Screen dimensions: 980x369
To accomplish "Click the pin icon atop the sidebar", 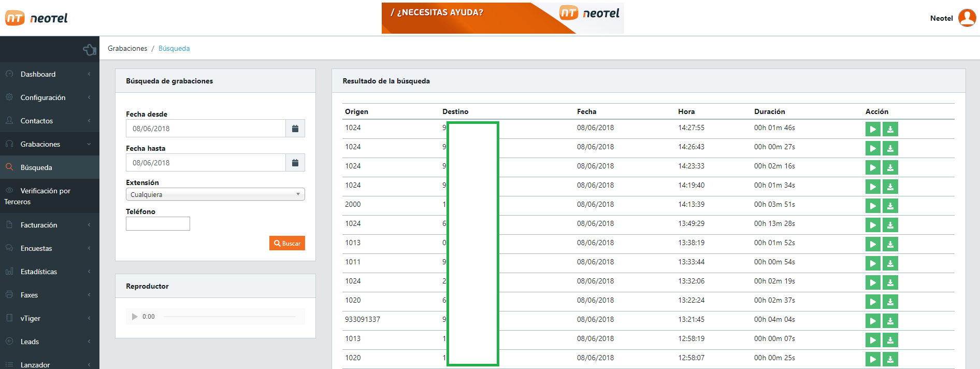I will [90, 50].
